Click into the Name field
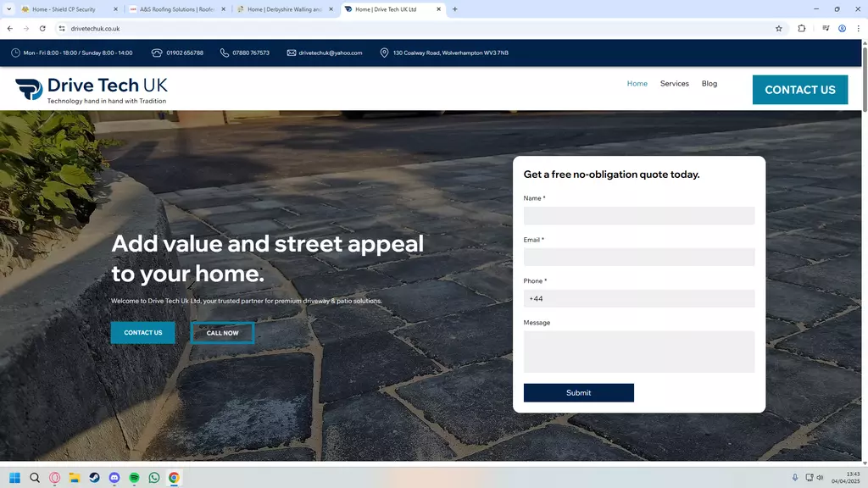The image size is (868, 488). click(x=639, y=216)
